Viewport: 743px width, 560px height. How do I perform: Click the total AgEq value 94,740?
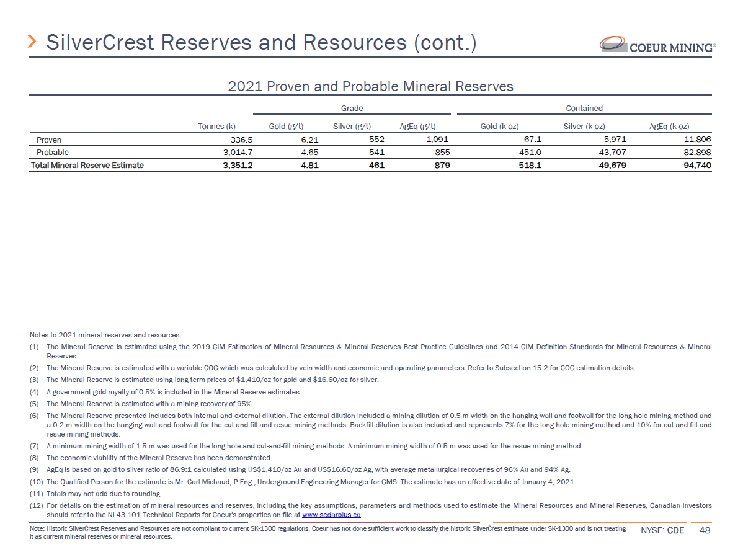tap(696, 165)
